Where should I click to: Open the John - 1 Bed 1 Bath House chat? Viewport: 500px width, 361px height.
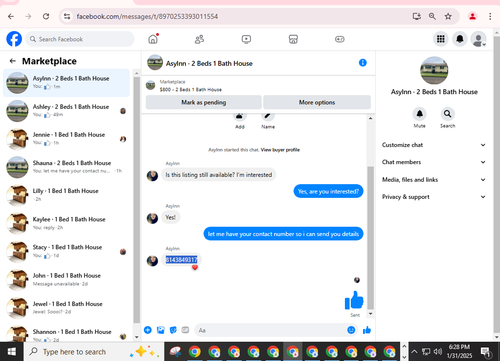66,280
